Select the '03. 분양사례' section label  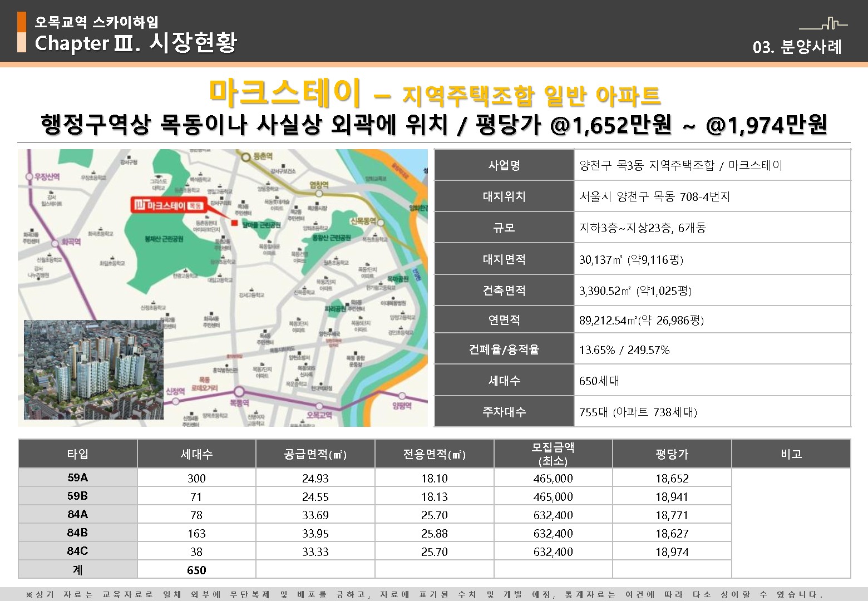coord(797,47)
